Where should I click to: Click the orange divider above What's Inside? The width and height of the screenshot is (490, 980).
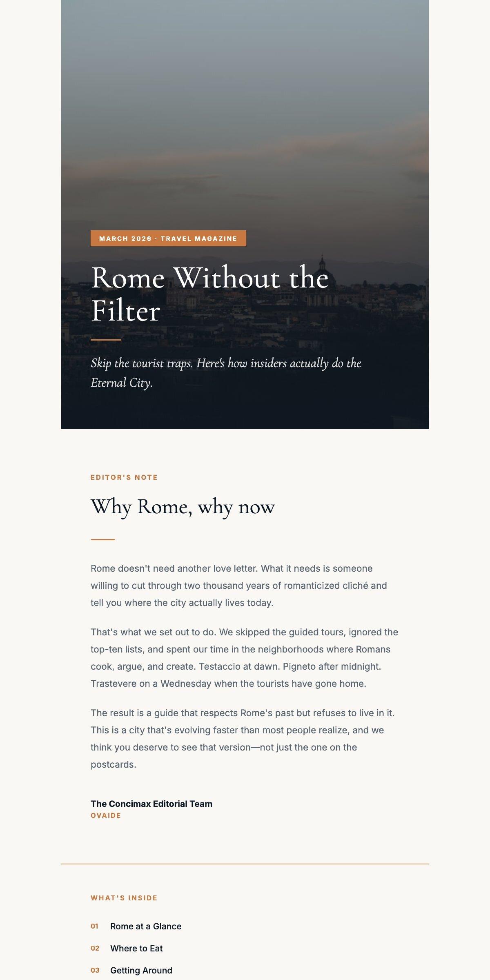[245, 864]
